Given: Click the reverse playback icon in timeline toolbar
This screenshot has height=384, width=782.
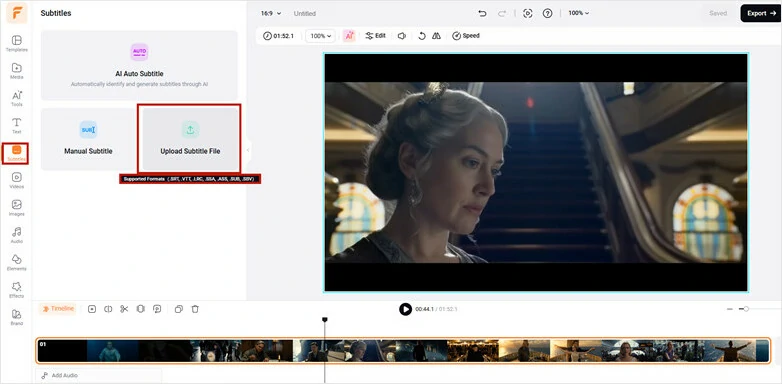Looking at the screenshot, I should pos(157,309).
